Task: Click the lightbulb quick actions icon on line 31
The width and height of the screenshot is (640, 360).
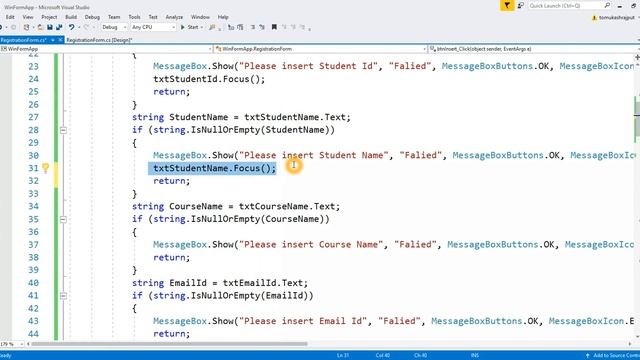Action: click(x=45, y=168)
